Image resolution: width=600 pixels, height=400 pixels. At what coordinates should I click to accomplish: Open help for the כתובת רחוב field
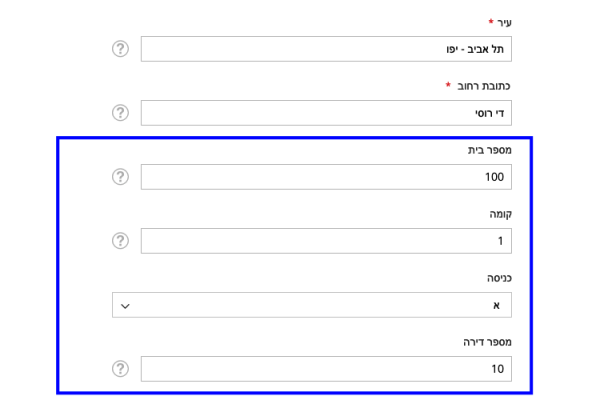120,113
